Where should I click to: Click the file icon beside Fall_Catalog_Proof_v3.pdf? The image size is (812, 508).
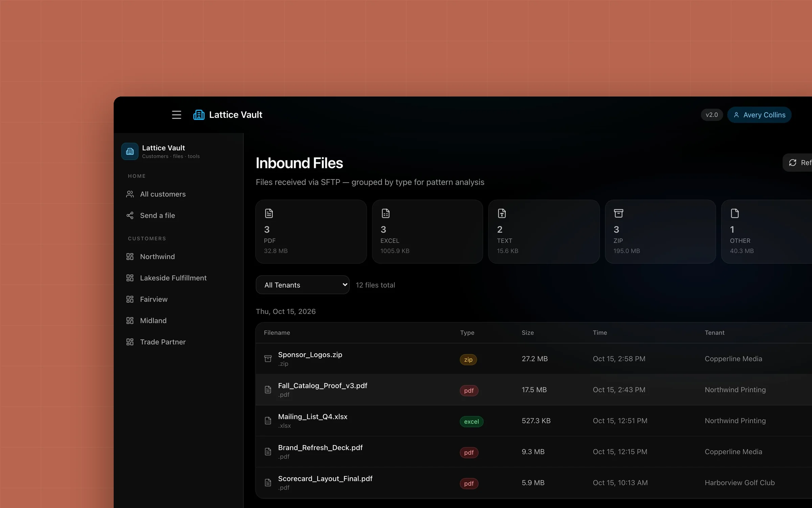coord(268,390)
